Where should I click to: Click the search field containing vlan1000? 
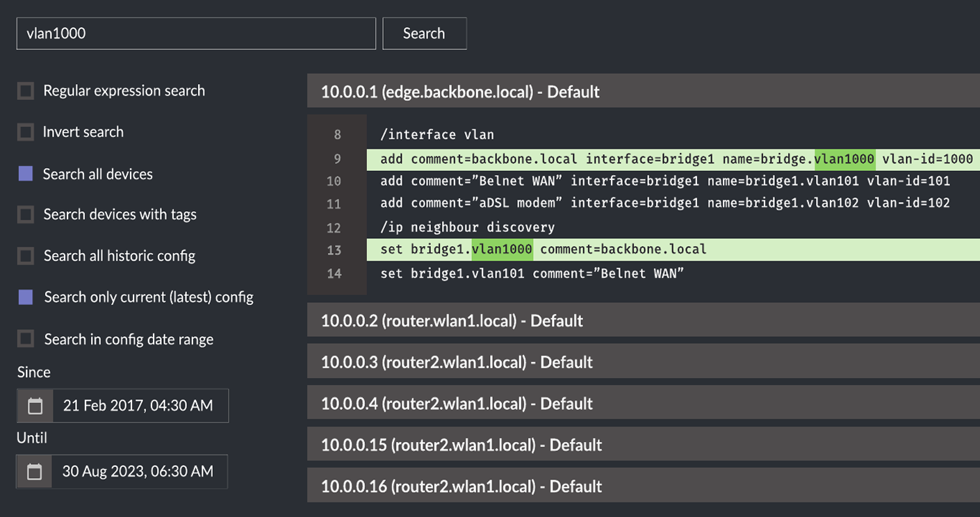click(x=196, y=33)
